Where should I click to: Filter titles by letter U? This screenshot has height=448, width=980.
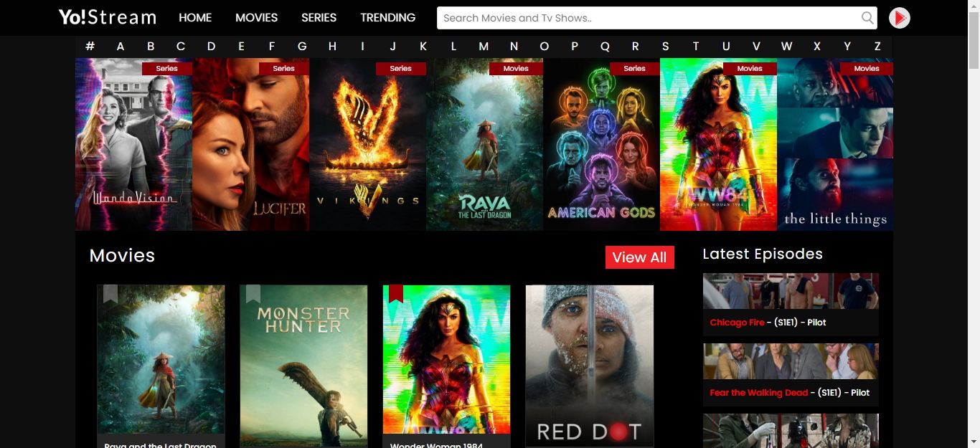[726, 46]
